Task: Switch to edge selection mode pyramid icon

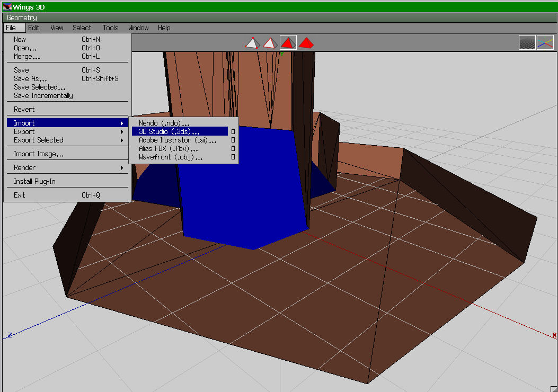Action: tap(270, 43)
